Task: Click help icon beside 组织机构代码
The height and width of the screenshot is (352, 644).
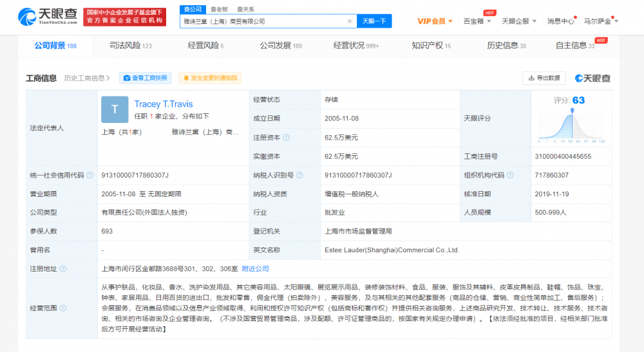Action: [510, 175]
